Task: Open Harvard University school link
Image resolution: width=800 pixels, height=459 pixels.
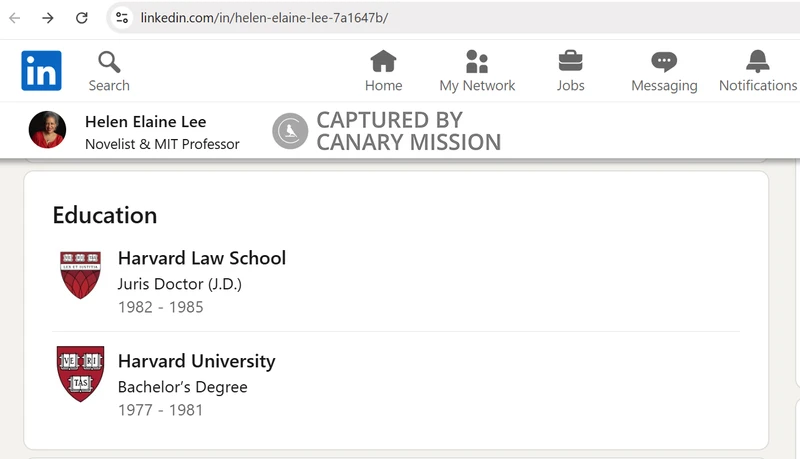Action: [x=196, y=361]
